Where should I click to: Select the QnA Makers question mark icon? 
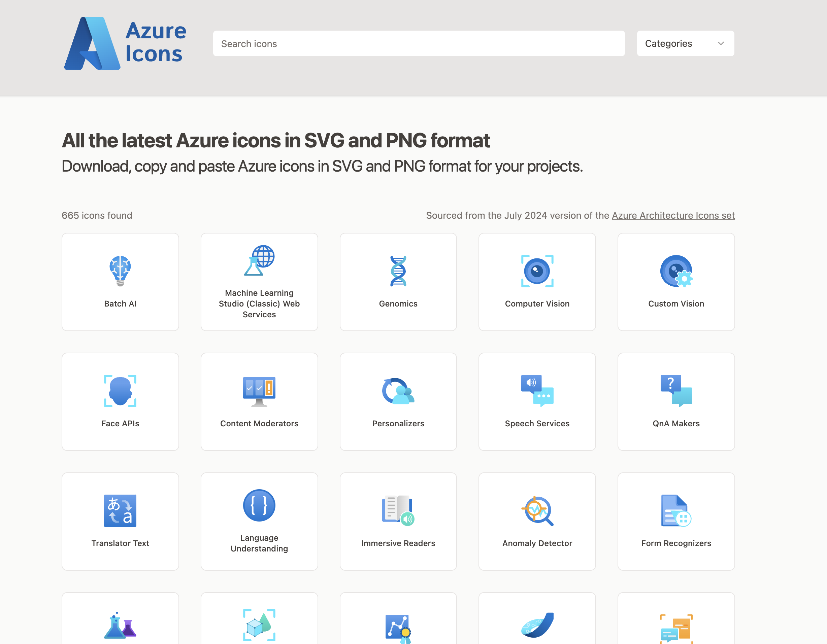coord(676,391)
